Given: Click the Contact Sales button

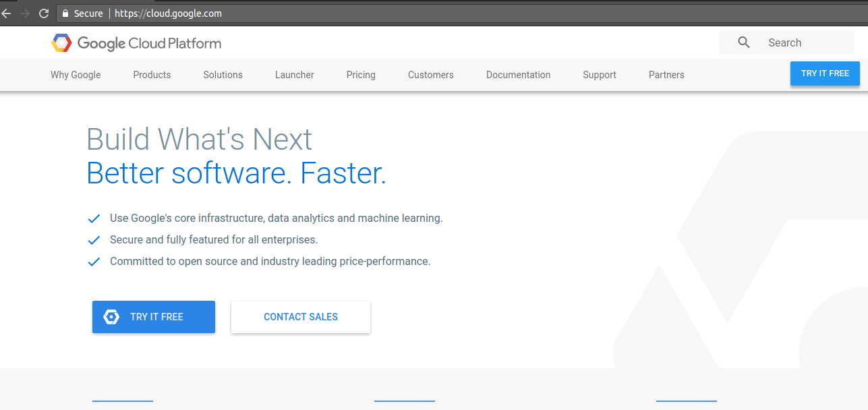Looking at the screenshot, I should (x=301, y=317).
